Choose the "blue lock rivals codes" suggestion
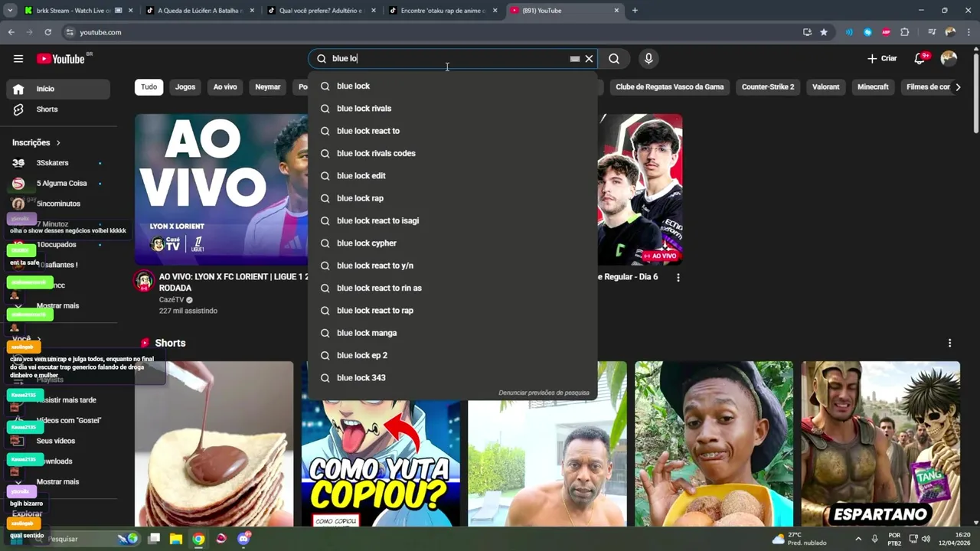 pos(452,153)
